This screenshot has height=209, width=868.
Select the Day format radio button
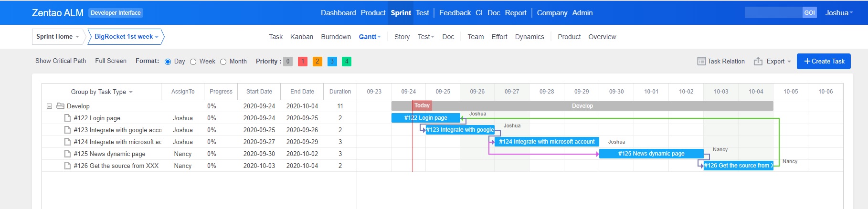[168, 62]
